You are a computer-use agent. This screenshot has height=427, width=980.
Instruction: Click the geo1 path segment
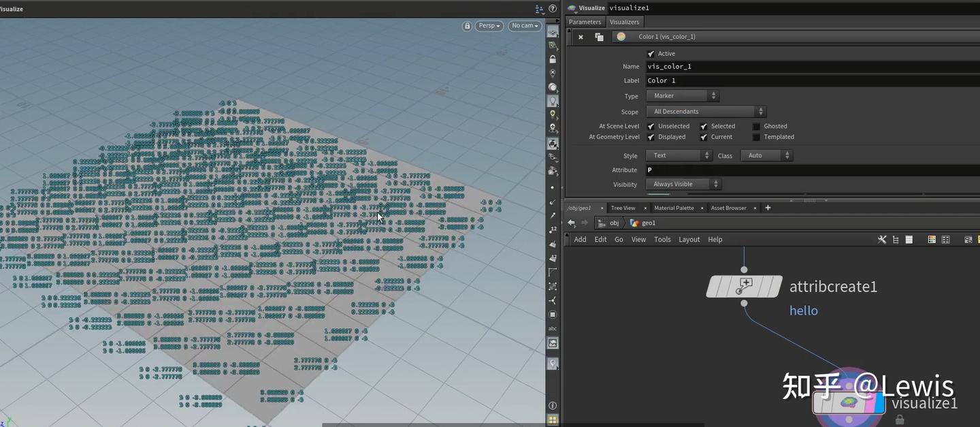click(x=643, y=223)
